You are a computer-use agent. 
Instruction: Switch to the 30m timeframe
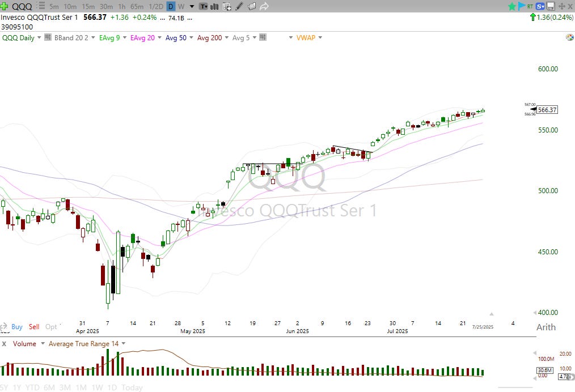click(x=106, y=6)
